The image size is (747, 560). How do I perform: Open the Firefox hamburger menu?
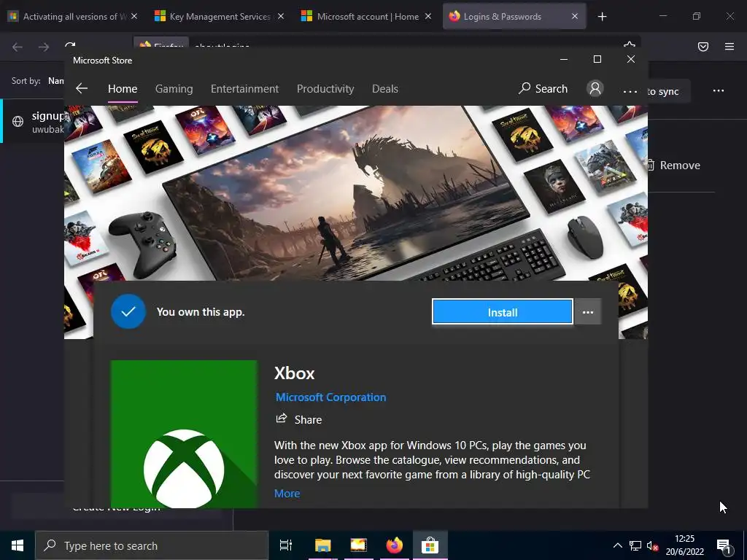[729, 47]
